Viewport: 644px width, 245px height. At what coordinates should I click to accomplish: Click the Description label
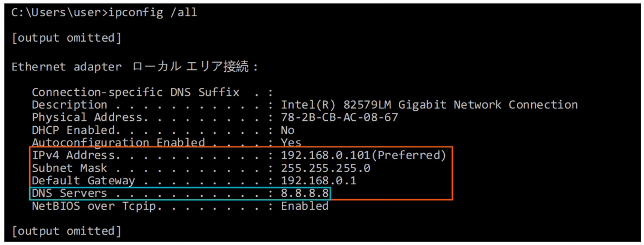pyautogui.click(x=70, y=105)
